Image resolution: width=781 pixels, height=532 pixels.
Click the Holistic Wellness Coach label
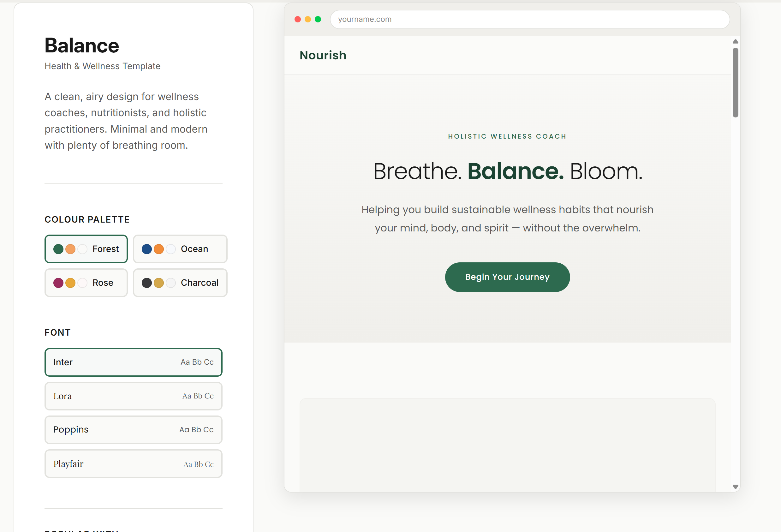(x=507, y=136)
